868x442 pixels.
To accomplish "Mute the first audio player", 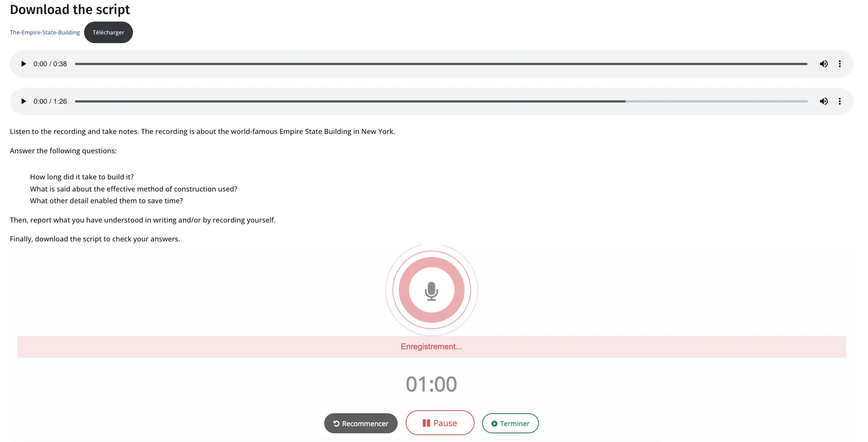I will [x=824, y=64].
